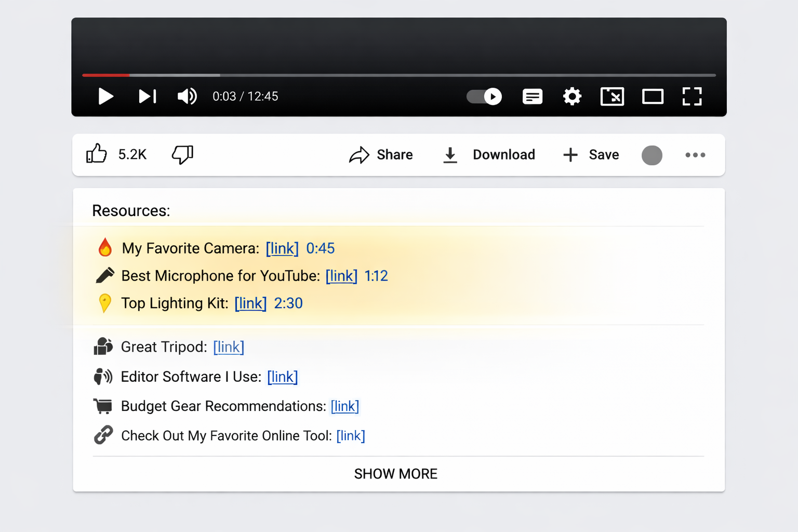Like the video
The image size is (798, 532).
point(97,153)
